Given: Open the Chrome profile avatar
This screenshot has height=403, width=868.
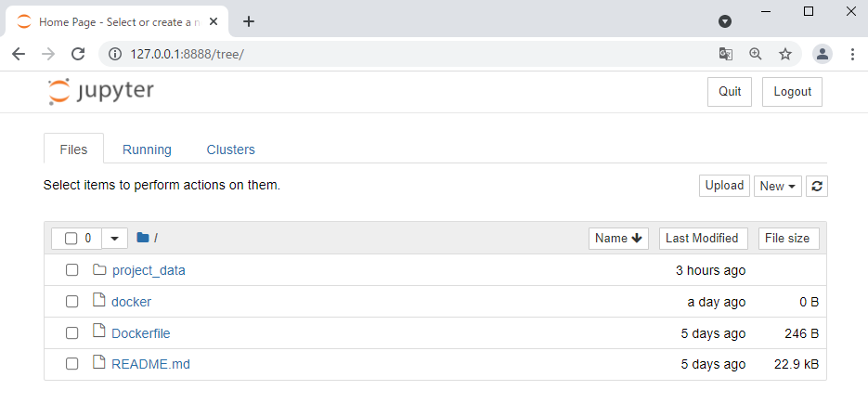Looking at the screenshot, I should tap(823, 54).
